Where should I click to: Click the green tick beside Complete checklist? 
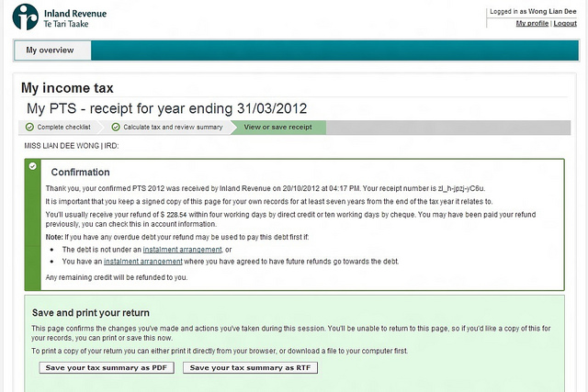(x=30, y=127)
